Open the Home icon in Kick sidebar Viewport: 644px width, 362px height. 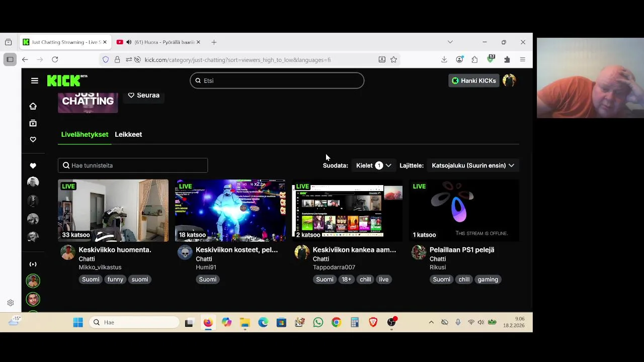[33, 106]
